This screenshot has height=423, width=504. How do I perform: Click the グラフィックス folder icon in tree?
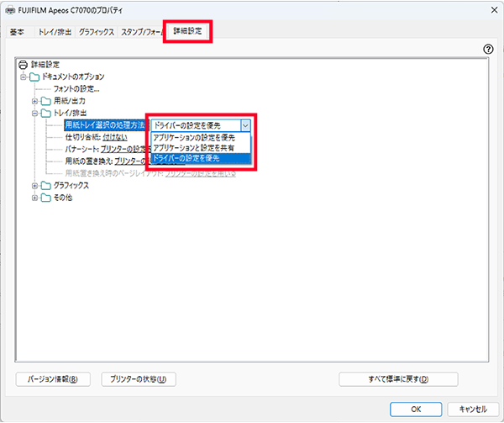click(46, 186)
